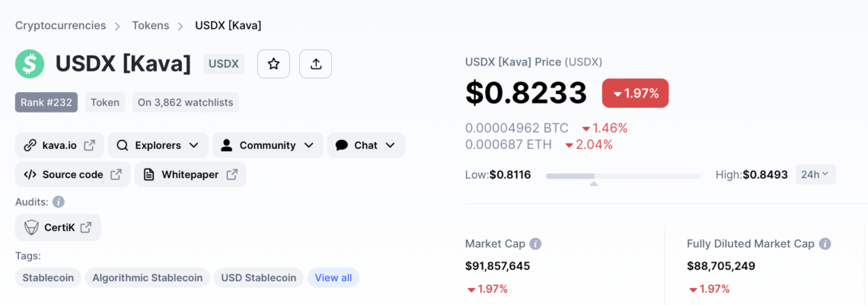The height and width of the screenshot is (305, 868).
Task: Expand the Explorers dropdown
Action: click(158, 145)
